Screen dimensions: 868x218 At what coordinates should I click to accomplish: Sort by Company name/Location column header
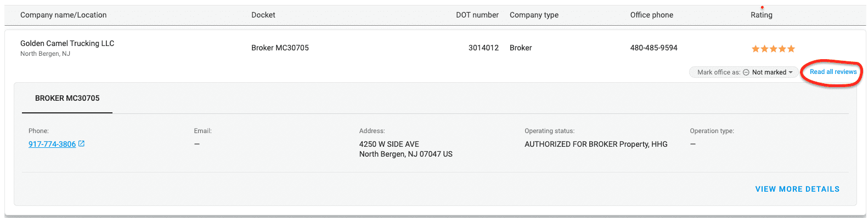coord(64,15)
